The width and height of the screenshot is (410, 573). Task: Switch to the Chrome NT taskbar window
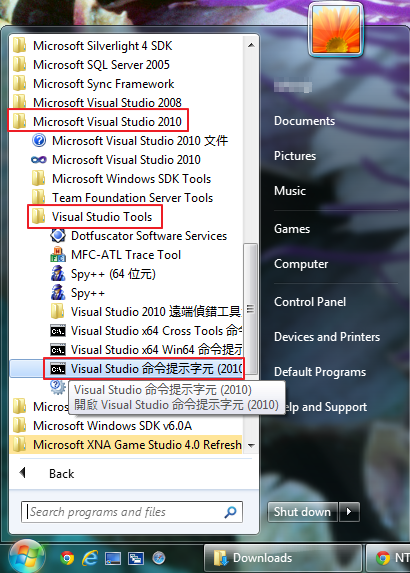pos(388,558)
